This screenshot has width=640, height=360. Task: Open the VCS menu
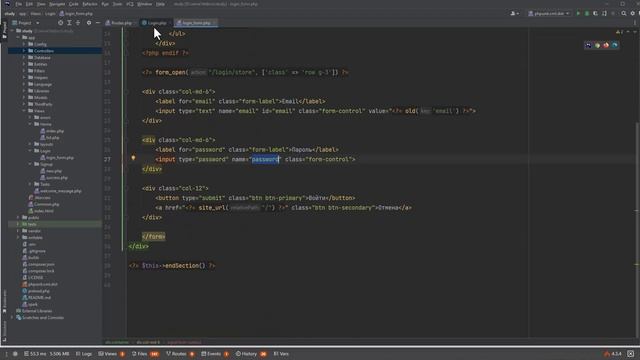(x=130, y=4)
